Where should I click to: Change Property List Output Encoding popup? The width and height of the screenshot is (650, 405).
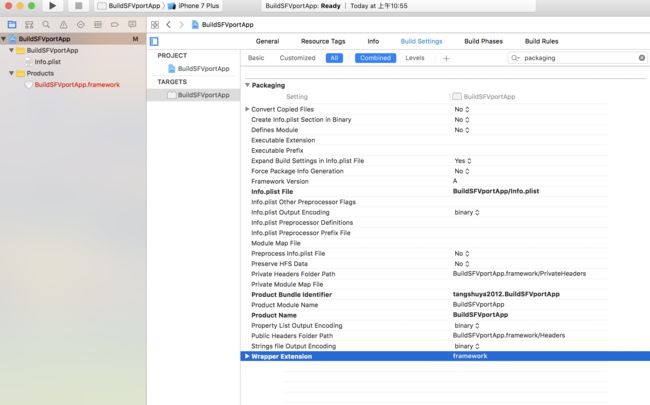(x=467, y=325)
